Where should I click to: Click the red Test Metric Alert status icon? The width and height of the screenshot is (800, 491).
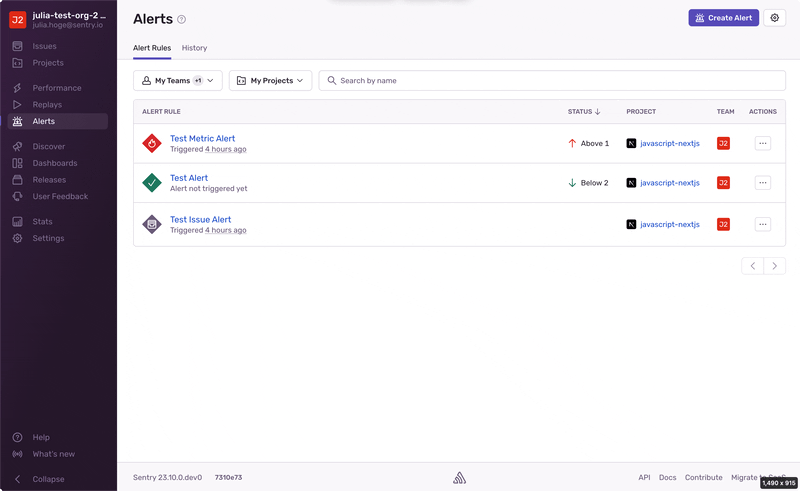pos(152,144)
